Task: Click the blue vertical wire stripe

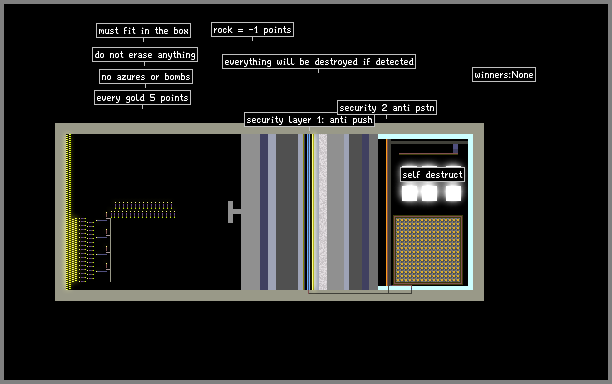Action: click(x=309, y=212)
